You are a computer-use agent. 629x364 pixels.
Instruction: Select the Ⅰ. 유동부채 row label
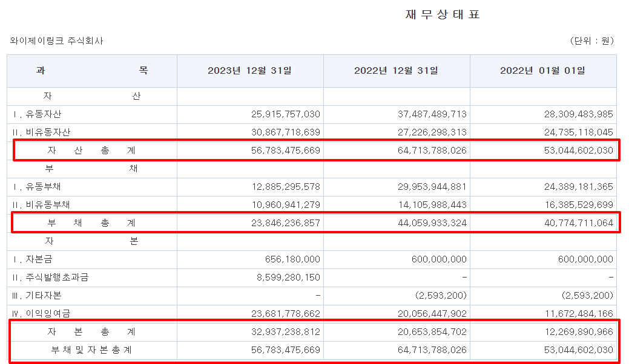37,187
